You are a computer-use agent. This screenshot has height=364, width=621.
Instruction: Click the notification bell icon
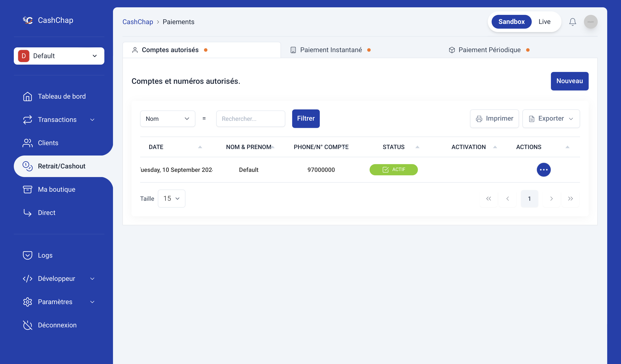572,22
